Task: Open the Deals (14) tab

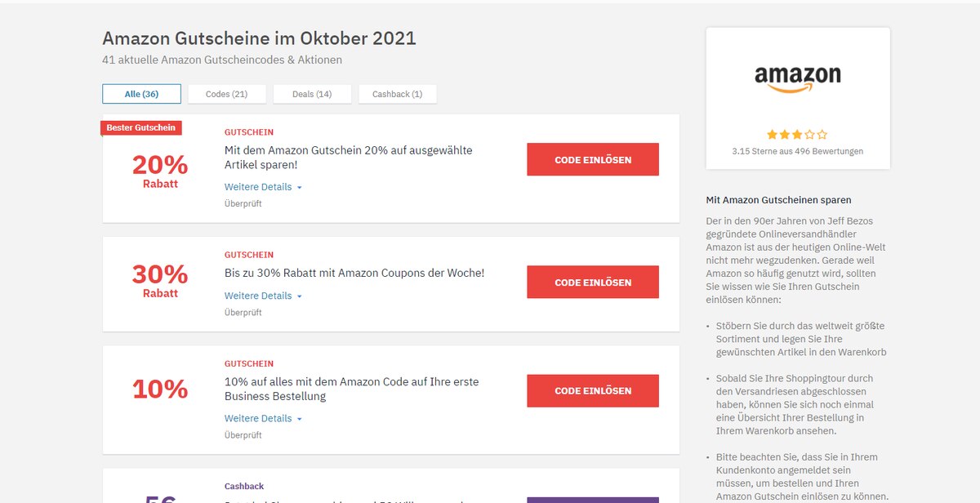Action: click(x=312, y=94)
